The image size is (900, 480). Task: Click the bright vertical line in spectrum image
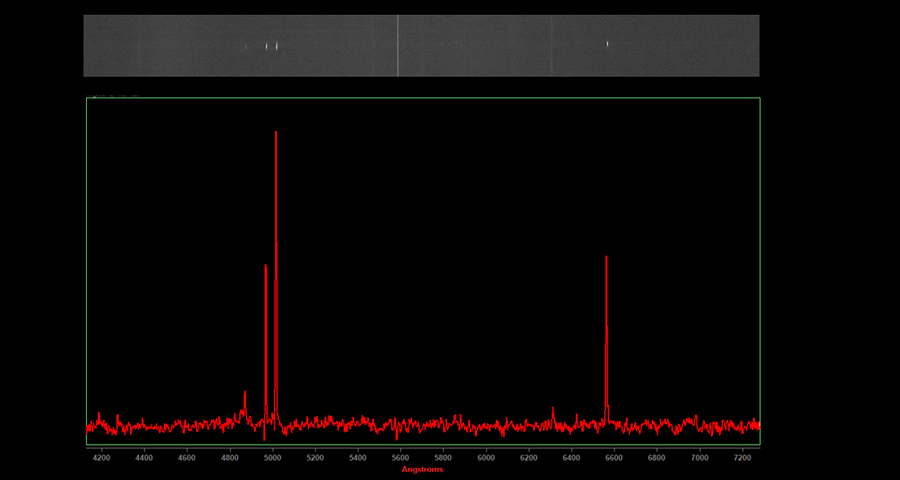[x=398, y=45]
